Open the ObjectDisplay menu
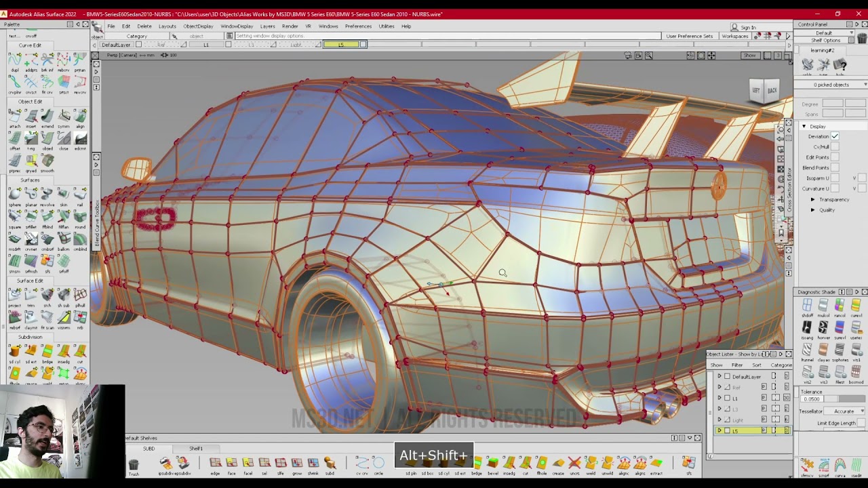Viewport: 868px width, 488px height. (198, 26)
